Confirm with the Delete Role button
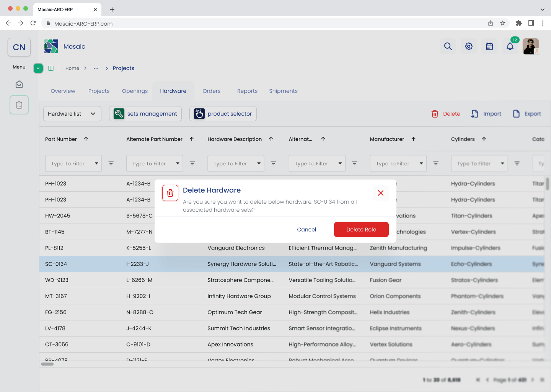Screen dimensions: 551x392 [361, 230]
